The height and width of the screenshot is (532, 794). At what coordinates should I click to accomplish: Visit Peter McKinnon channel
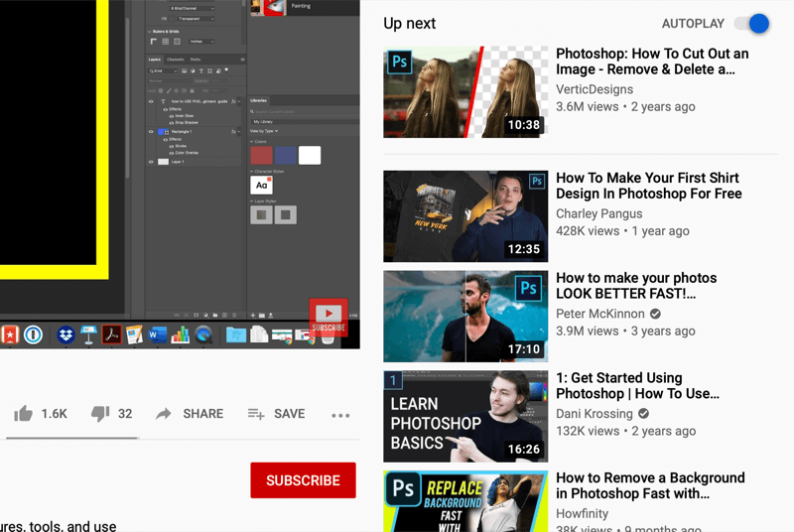click(600, 314)
